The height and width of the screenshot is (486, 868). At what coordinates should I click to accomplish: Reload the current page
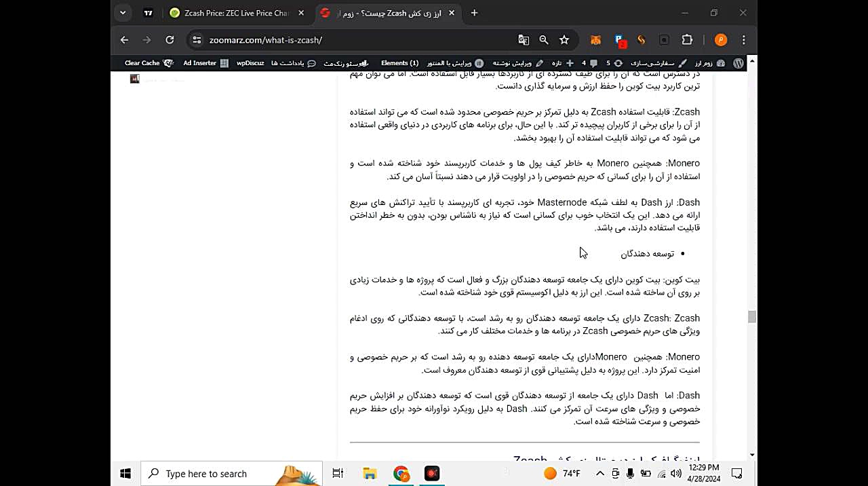170,40
